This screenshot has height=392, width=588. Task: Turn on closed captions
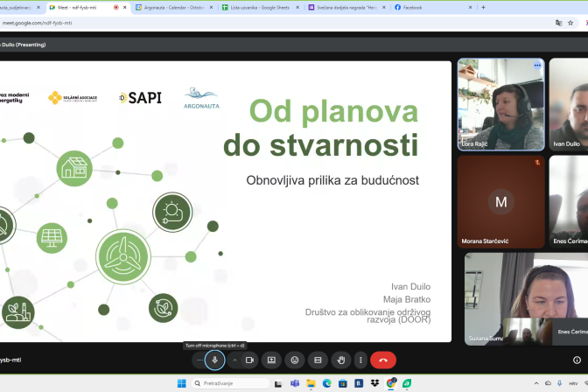click(318, 360)
